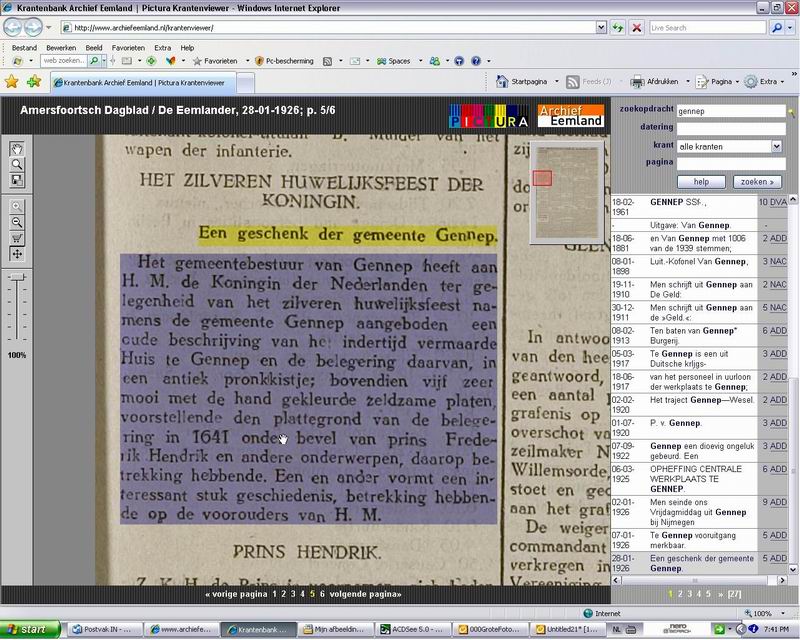The image size is (800, 640).
Task: Click the Windows start button
Action: [x=30, y=630]
